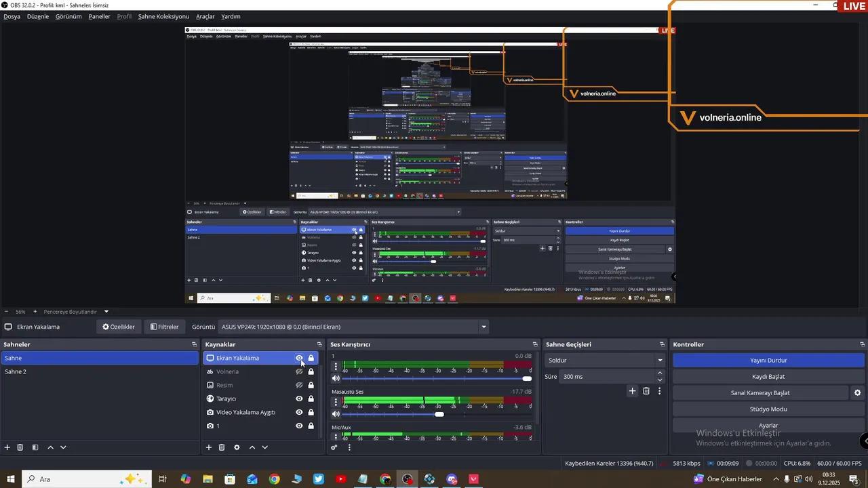Add a new source in Kaynaklar panel

(x=209, y=447)
